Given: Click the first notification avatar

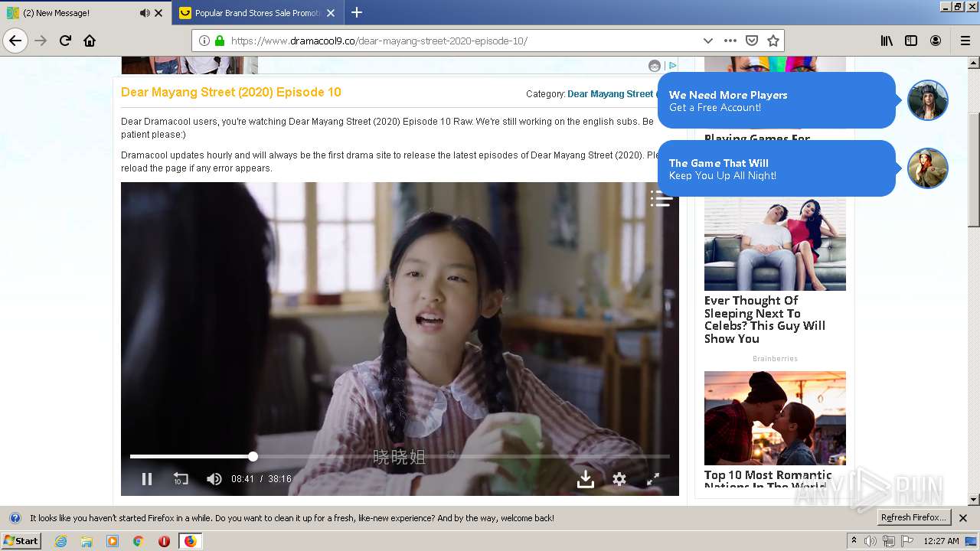Looking at the screenshot, I should pos(928,100).
